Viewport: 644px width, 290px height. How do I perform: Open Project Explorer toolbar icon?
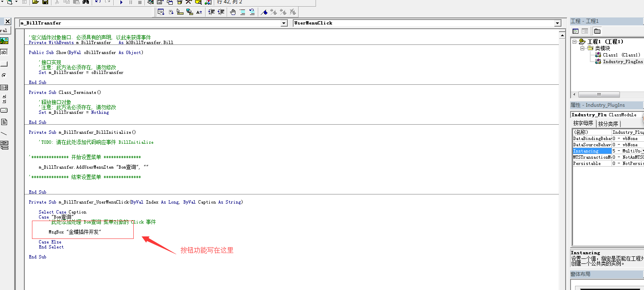(151, 2)
